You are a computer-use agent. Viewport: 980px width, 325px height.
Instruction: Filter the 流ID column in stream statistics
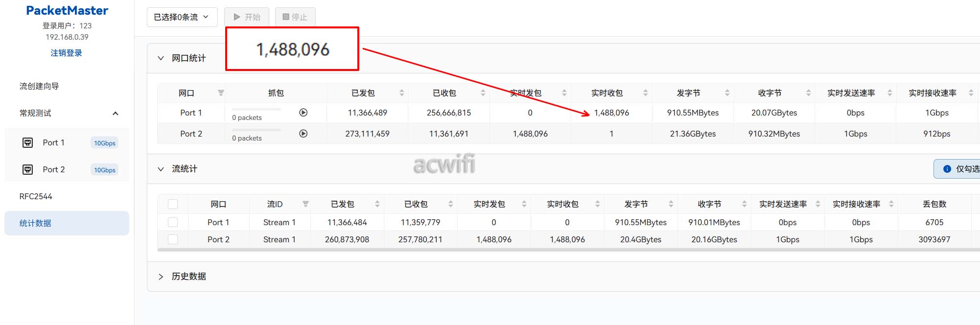click(x=305, y=204)
